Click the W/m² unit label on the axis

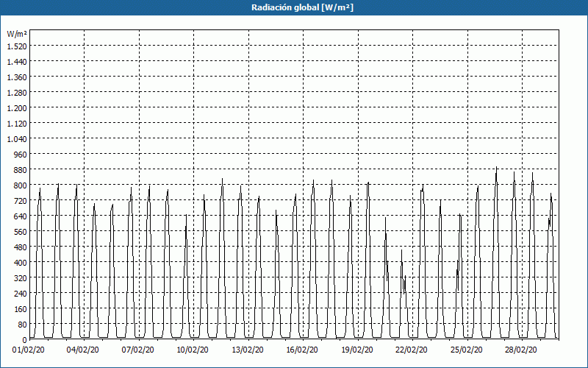[x=17, y=34]
